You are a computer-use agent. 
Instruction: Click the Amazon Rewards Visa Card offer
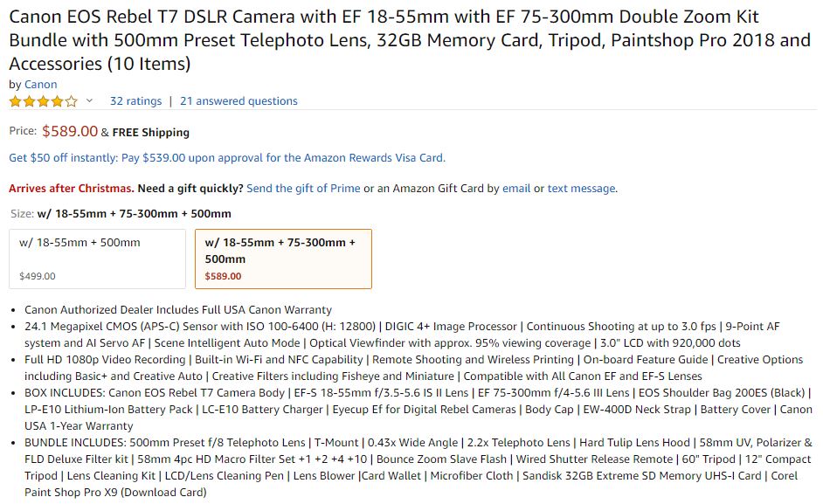click(226, 158)
